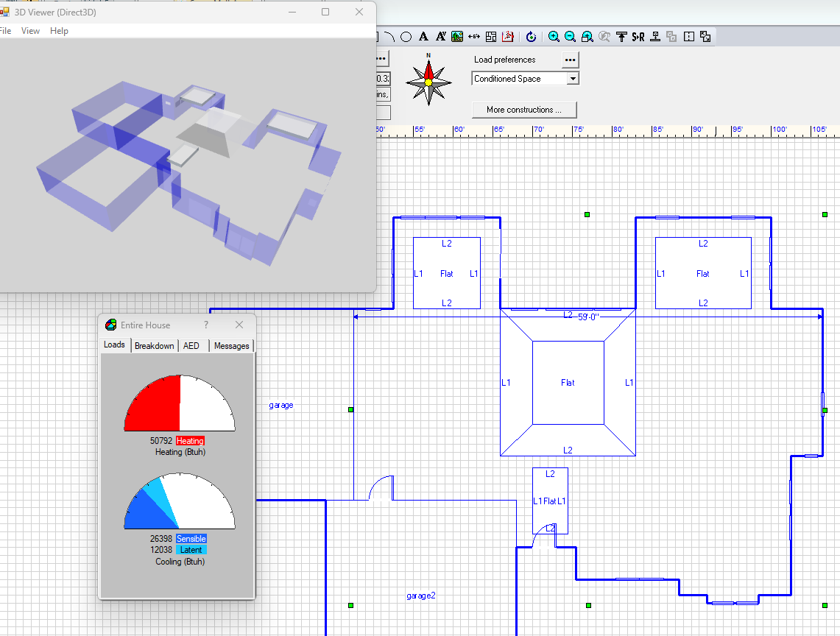Click the landscape picture toolbar icon
This screenshot has height=636, width=840.
(457, 37)
